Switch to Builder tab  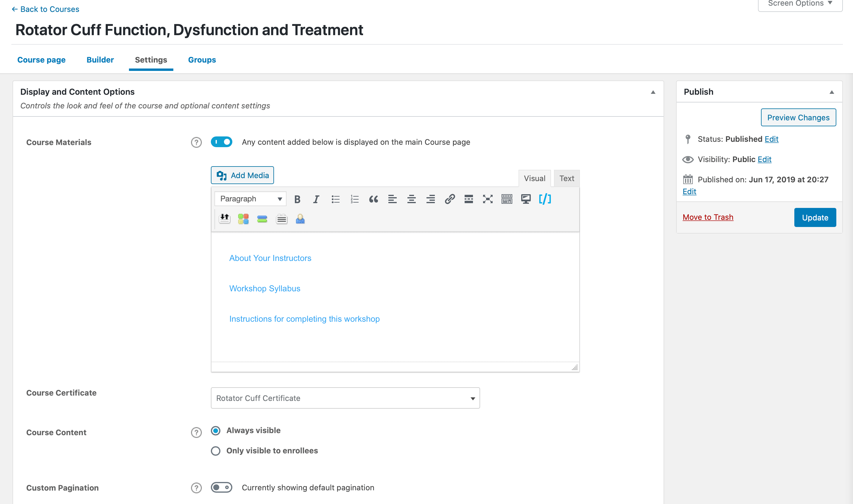(100, 60)
